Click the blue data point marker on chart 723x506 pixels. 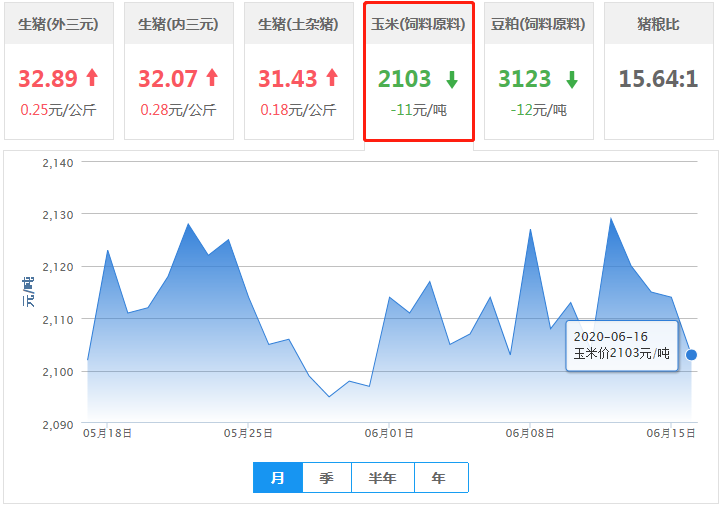pyautogui.click(x=691, y=355)
